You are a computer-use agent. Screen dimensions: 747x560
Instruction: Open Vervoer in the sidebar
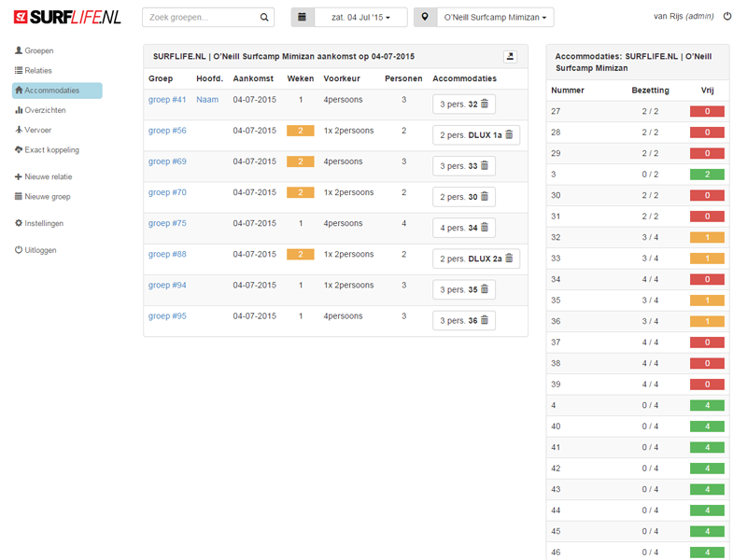pos(33,130)
